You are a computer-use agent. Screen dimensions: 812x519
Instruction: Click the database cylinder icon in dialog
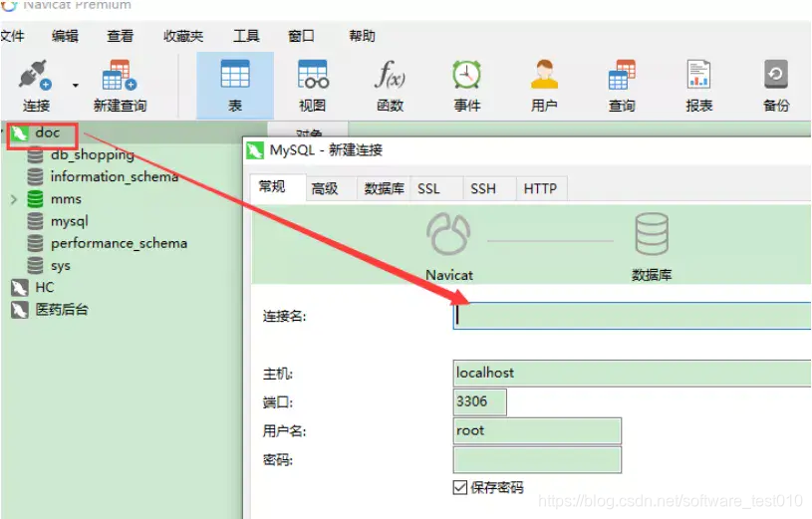(x=652, y=234)
